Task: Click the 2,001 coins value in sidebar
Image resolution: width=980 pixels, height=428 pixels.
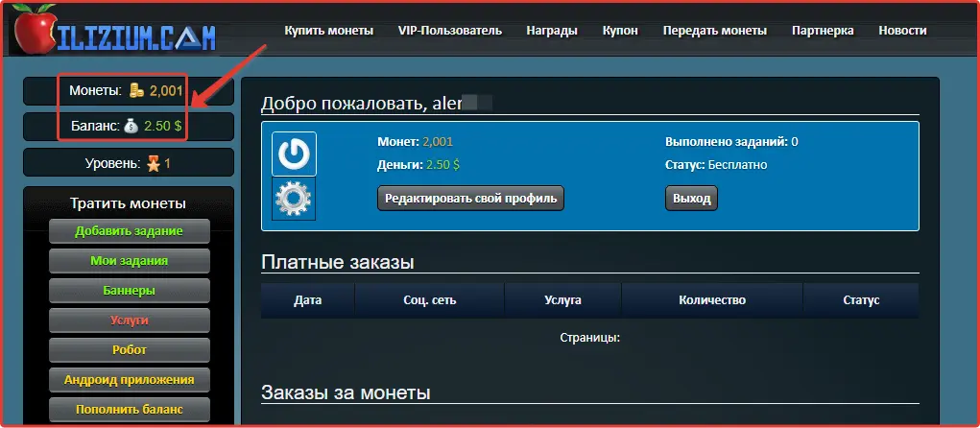Action: tap(166, 91)
